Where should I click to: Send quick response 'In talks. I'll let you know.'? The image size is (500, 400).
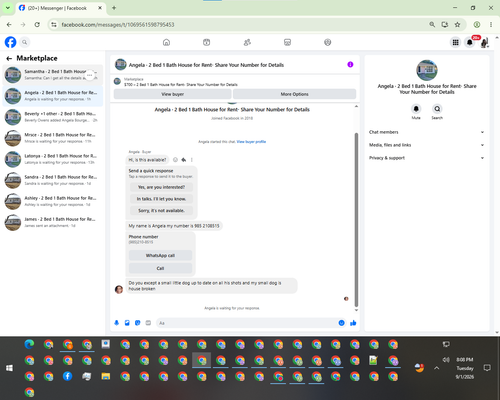pyautogui.click(x=161, y=199)
